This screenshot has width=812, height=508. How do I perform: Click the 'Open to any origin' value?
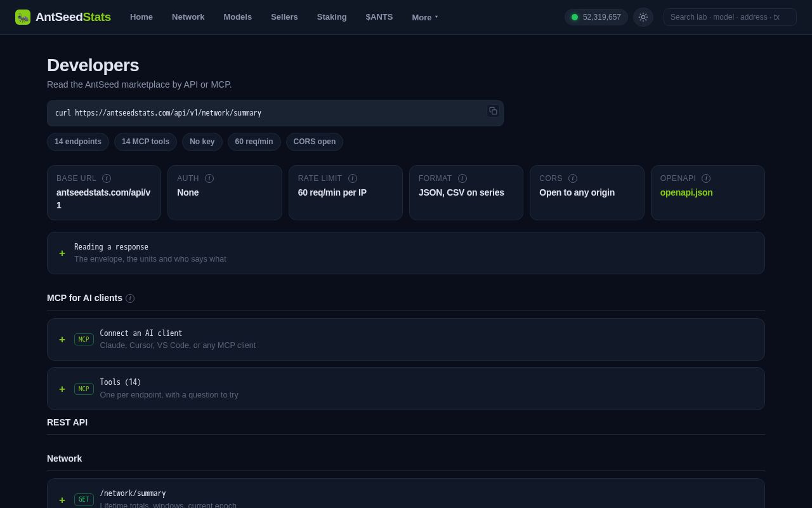[577, 192]
